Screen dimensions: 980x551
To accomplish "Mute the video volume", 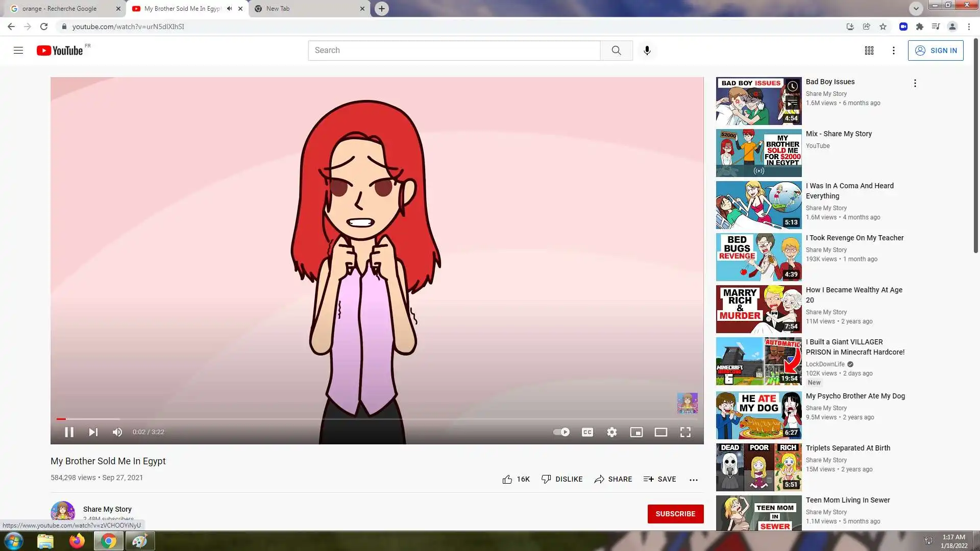I will (117, 432).
